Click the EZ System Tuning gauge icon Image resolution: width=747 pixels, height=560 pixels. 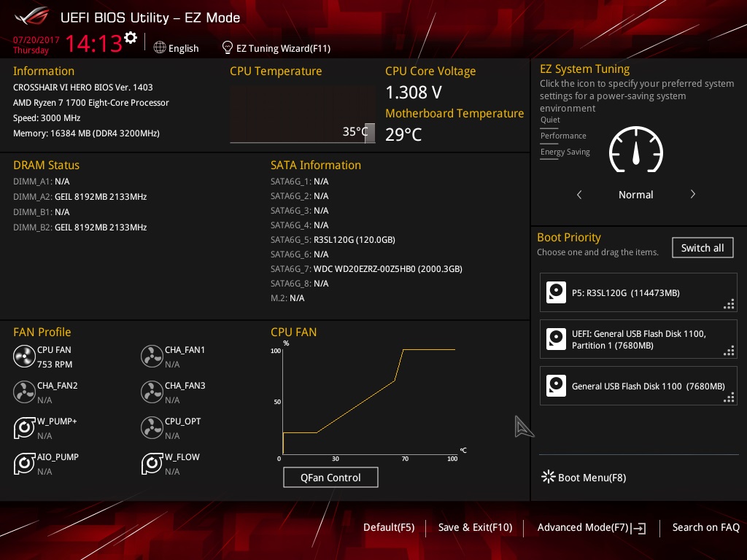pyautogui.click(x=636, y=149)
